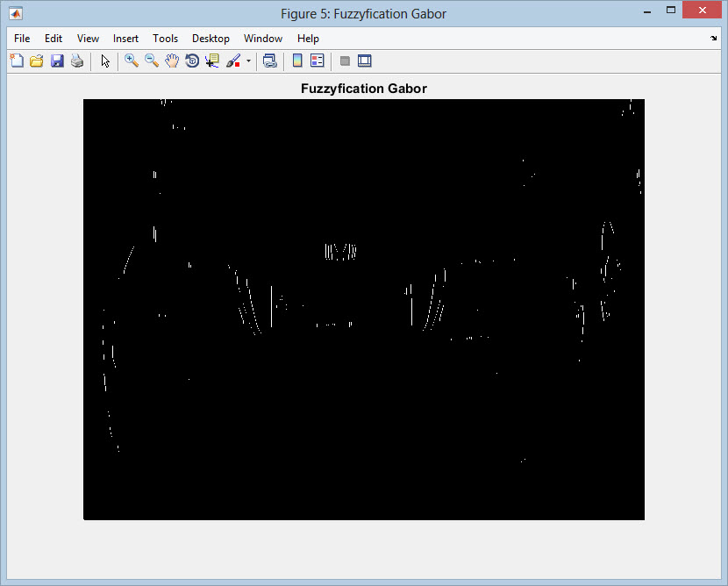Minimize the Figure 5 window

coord(647,11)
